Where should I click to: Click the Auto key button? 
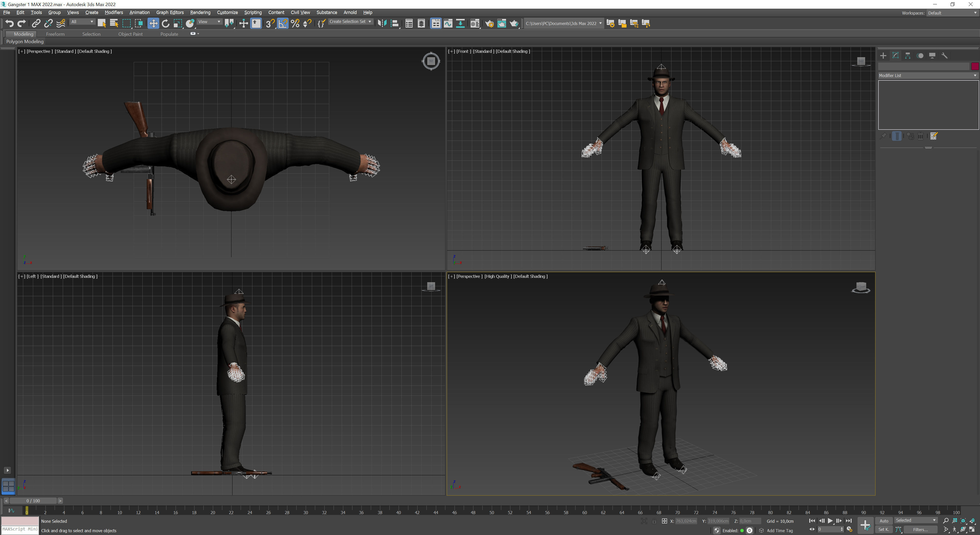click(884, 520)
